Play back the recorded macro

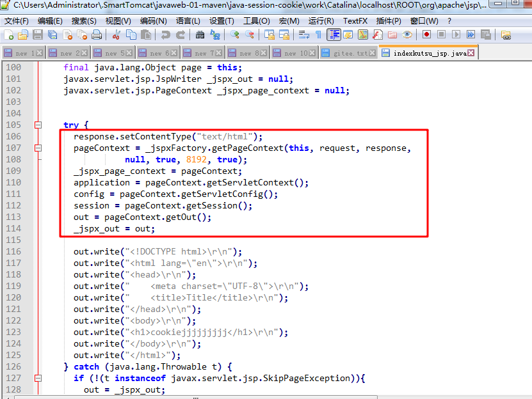[456, 35]
